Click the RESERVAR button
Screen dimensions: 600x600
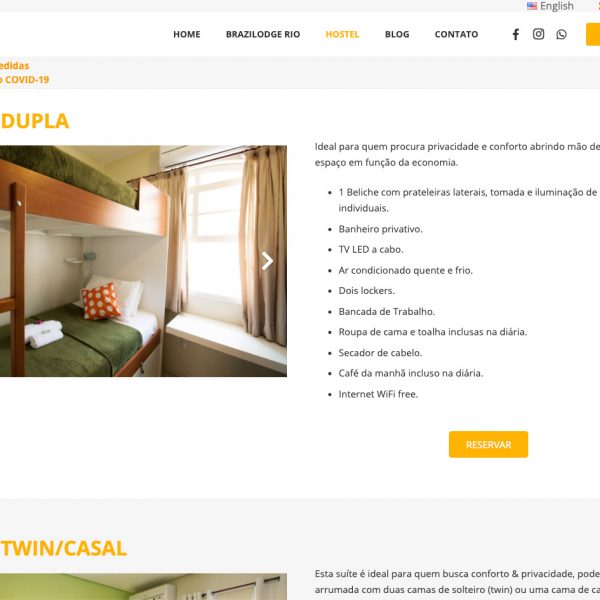(x=488, y=444)
